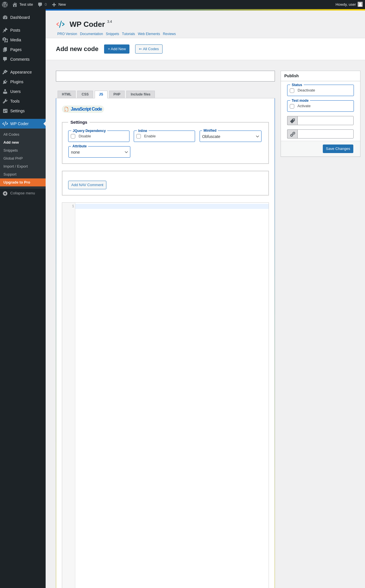The image size is (365, 588).
Task: Click the link chain icon in Publish box
Action: 292,134
